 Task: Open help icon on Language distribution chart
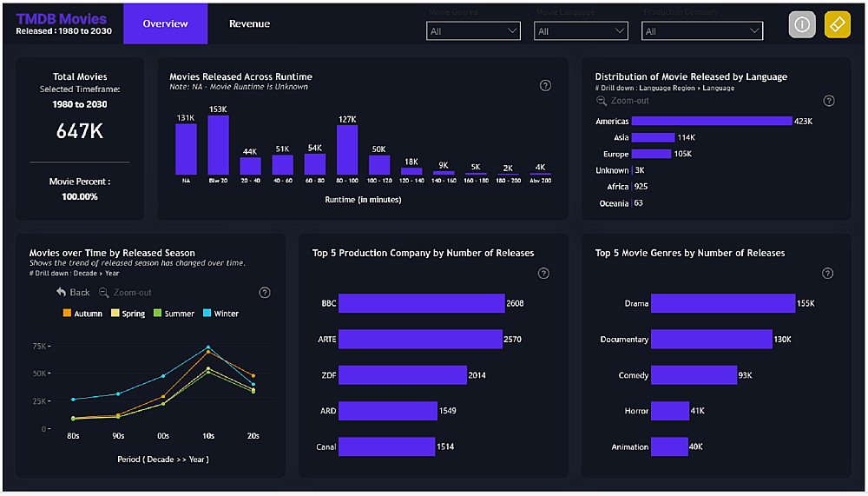[x=829, y=100]
